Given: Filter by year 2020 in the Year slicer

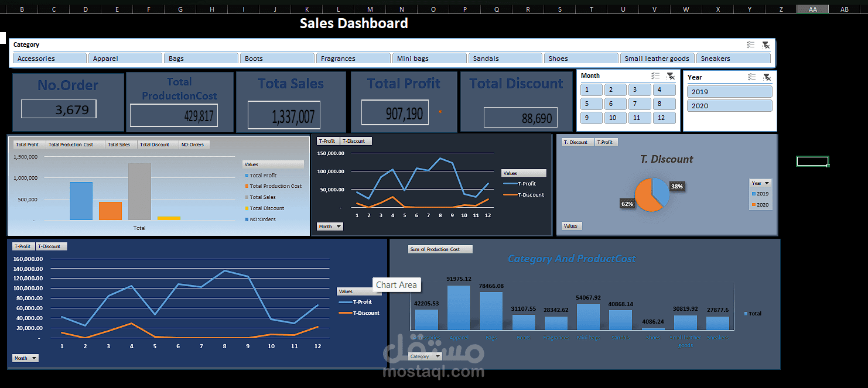Looking at the screenshot, I should (729, 106).
